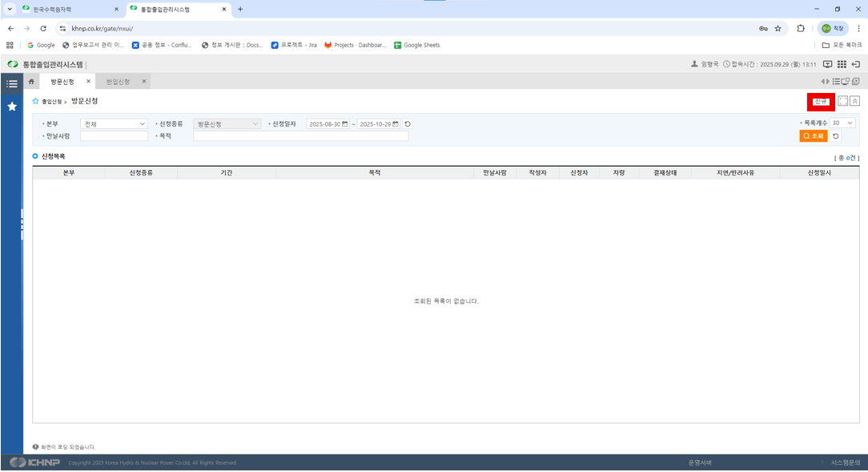This screenshot has width=868, height=472.
Task: Click the 신규 button
Action: (820, 102)
